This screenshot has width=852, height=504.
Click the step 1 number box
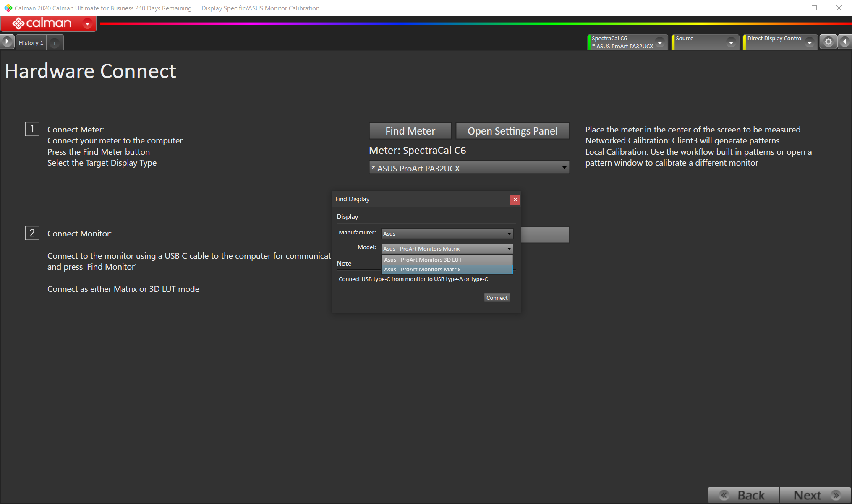tap(32, 129)
